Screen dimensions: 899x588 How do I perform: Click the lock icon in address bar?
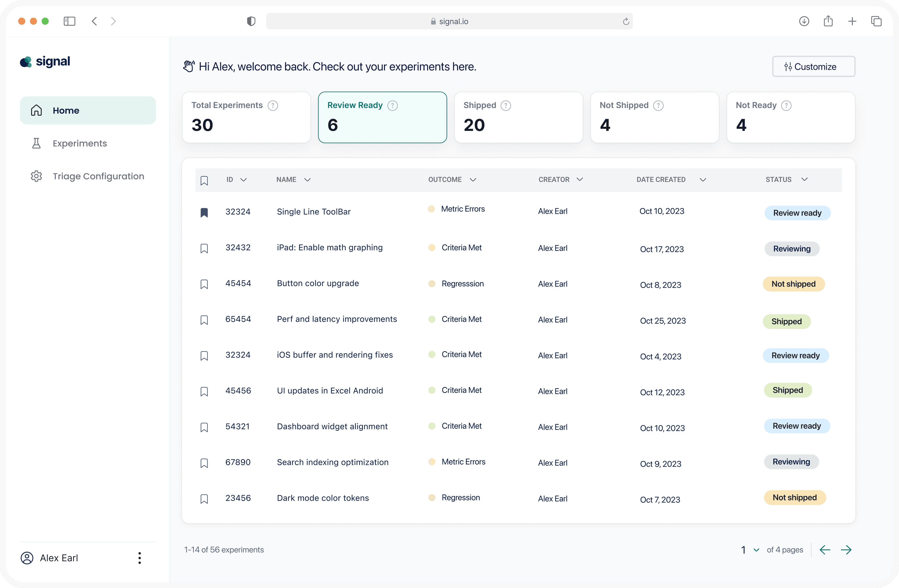click(x=433, y=22)
